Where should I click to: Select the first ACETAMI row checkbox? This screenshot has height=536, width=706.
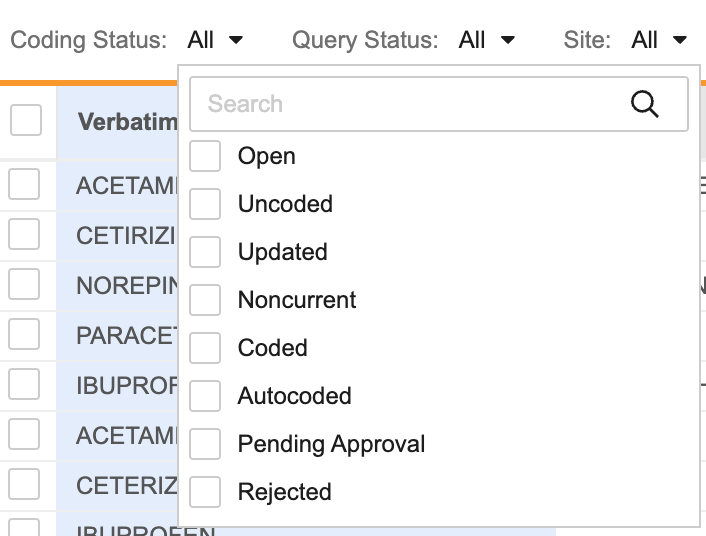click(24, 185)
